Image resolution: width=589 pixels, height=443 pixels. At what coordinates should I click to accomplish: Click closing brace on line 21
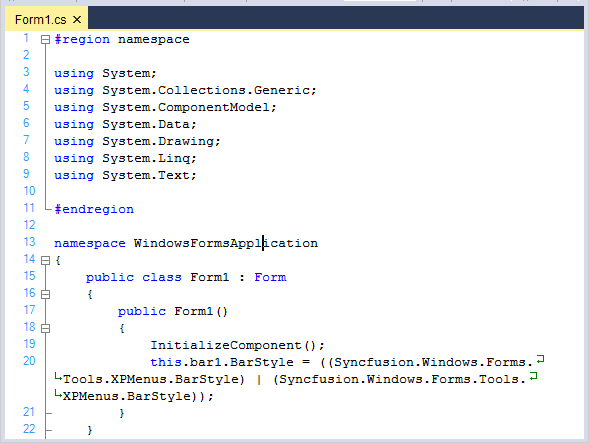click(x=122, y=414)
